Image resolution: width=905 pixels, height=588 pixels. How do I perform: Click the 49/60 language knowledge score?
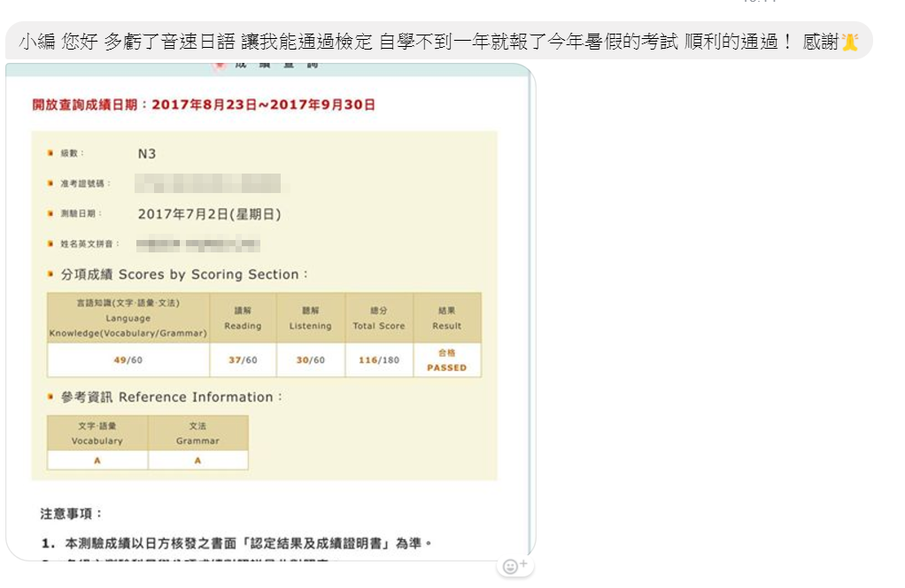click(128, 360)
